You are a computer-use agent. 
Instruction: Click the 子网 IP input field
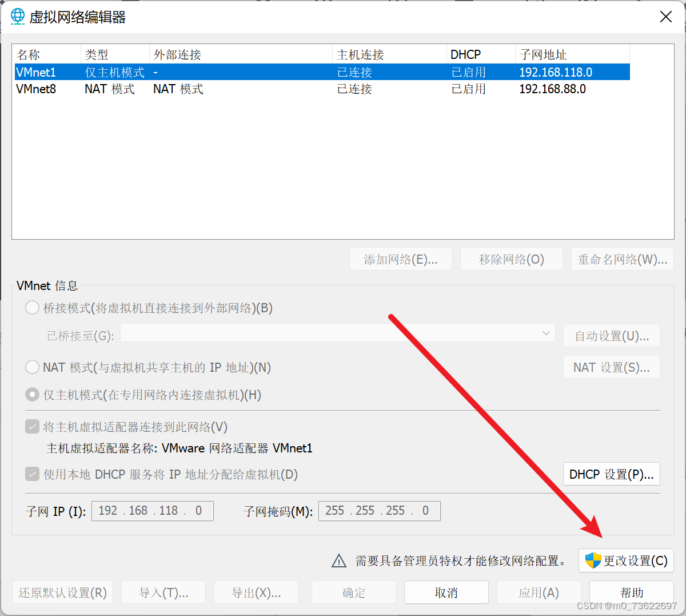coord(153,511)
